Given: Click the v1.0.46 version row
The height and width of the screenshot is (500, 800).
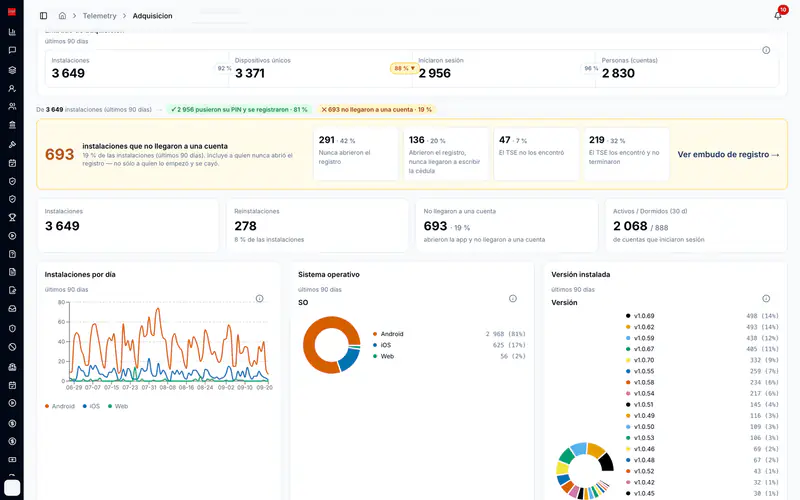Looking at the screenshot, I should point(702,449).
